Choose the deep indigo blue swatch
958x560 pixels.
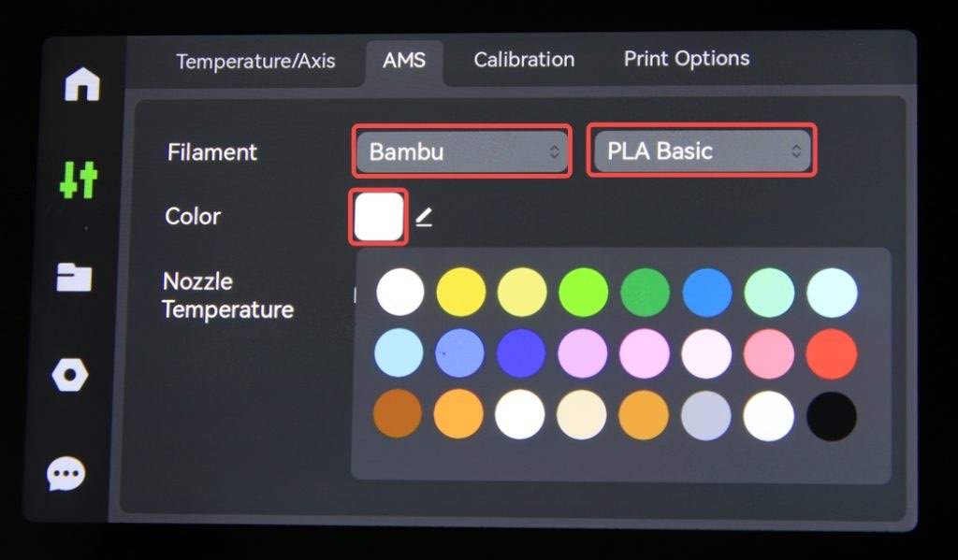(520, 354)
